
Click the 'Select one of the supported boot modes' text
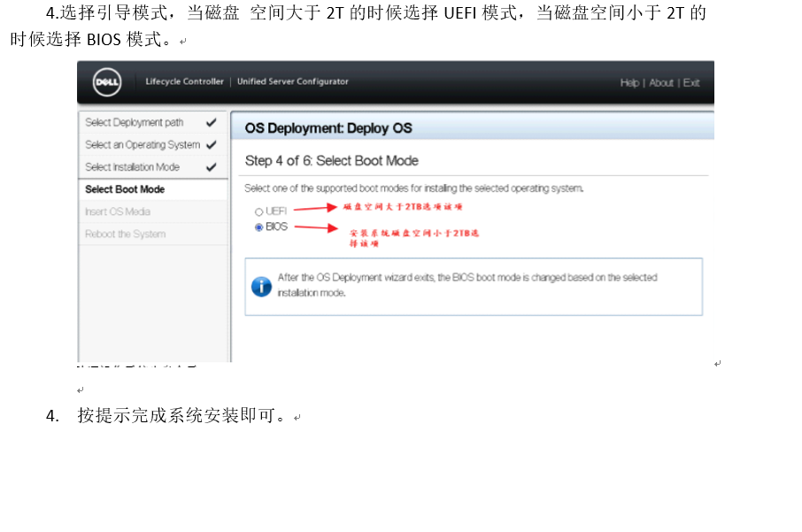point(413,189)
